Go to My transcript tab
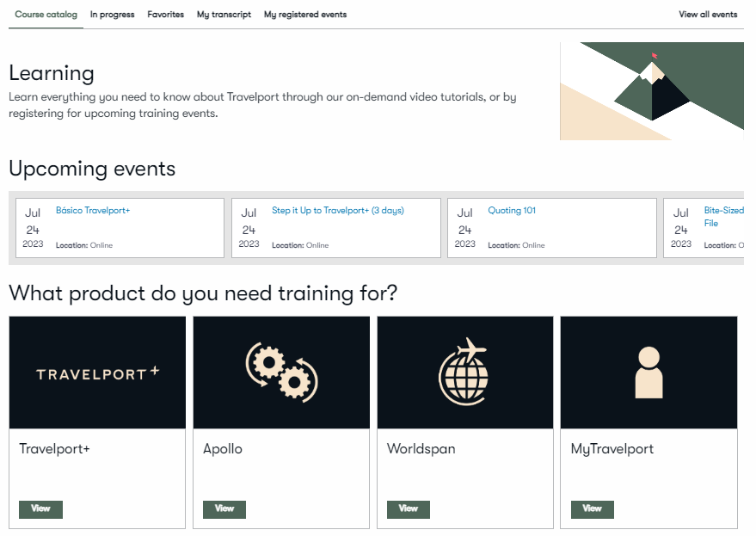The image size is (756, 536). click(224, 15)
